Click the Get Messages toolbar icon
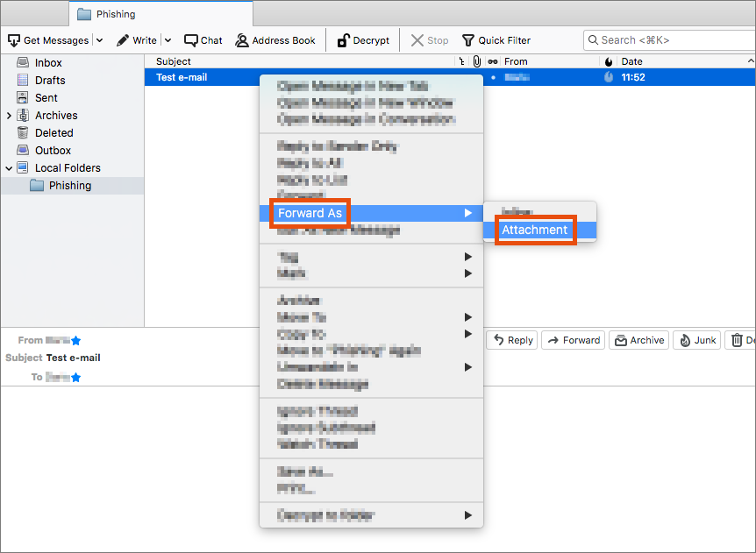 click(14, 40)
